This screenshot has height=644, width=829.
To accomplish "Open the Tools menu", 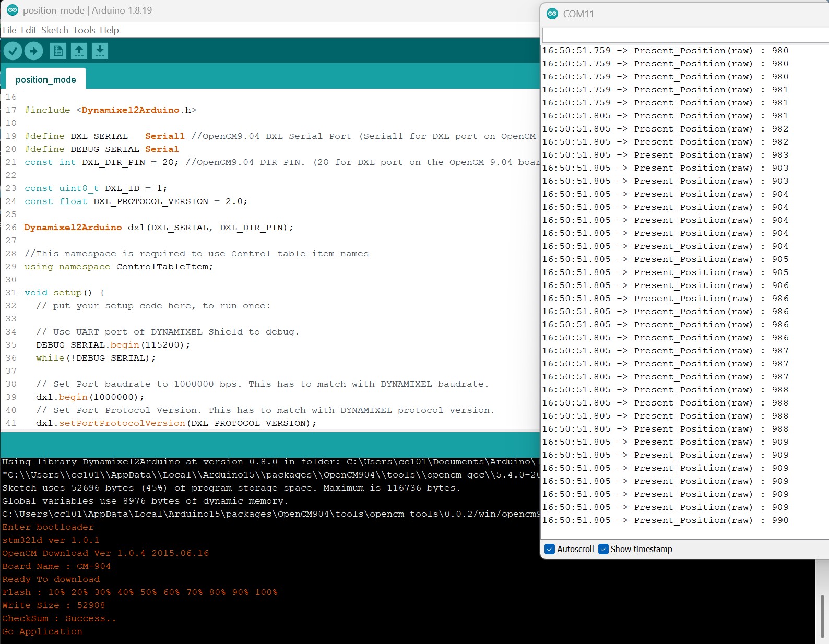I will click(84, 30).
